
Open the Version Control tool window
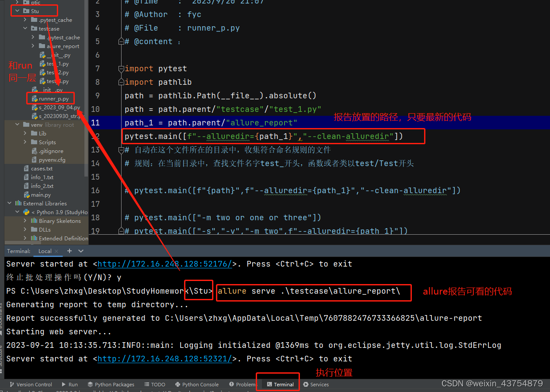[31, 385]
